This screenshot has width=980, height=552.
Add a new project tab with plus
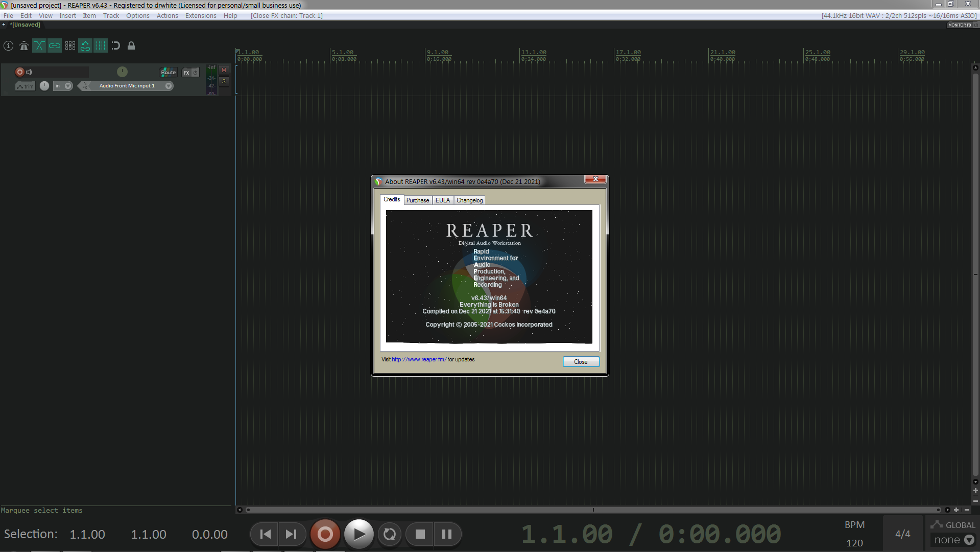(x=4, y=25)
